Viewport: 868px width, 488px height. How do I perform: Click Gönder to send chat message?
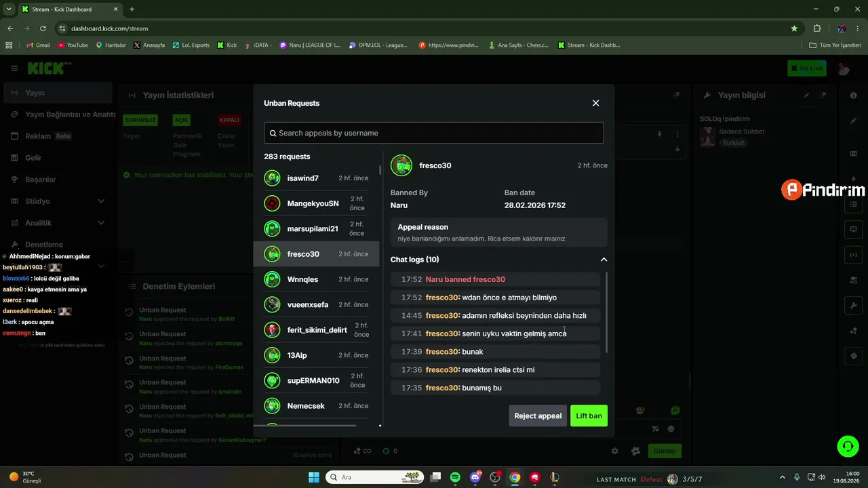coord(665,451)
